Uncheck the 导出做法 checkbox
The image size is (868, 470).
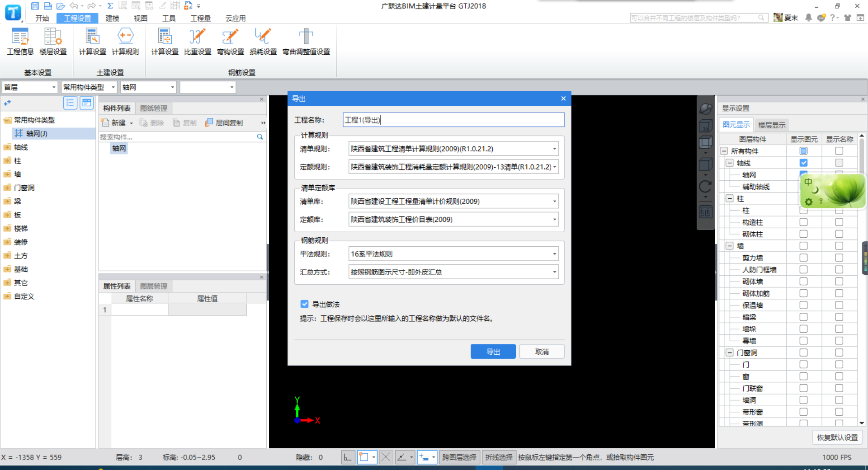click(304, 304)
